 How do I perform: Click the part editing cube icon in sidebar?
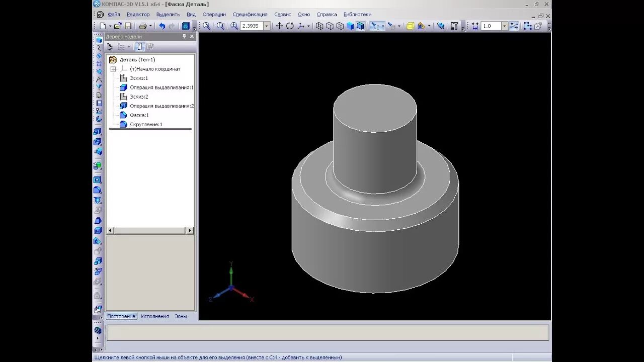[99, 40]
